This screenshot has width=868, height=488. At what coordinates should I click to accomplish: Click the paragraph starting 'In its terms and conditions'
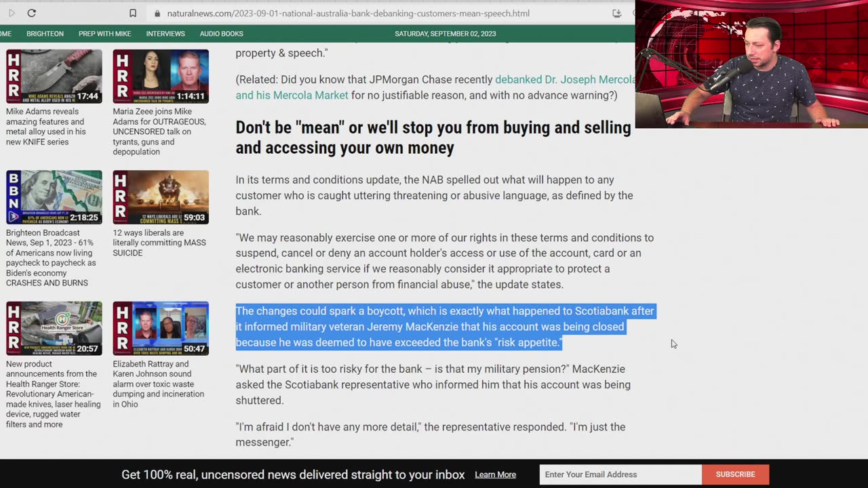pos(435,195)
